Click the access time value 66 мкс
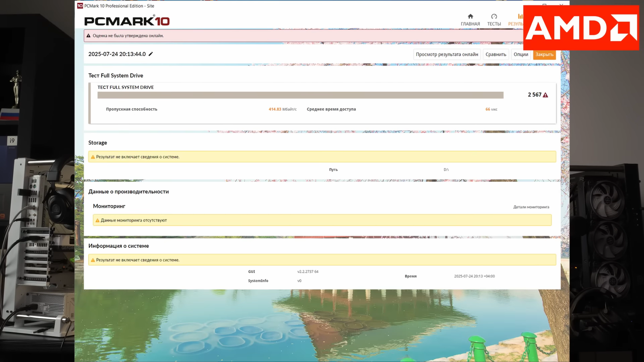 [491, 109]
